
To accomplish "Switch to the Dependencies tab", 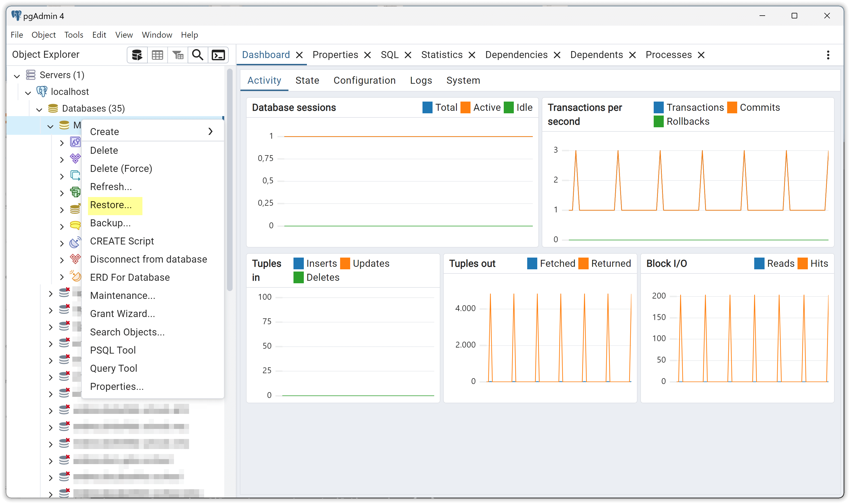I will click(516, 55).
